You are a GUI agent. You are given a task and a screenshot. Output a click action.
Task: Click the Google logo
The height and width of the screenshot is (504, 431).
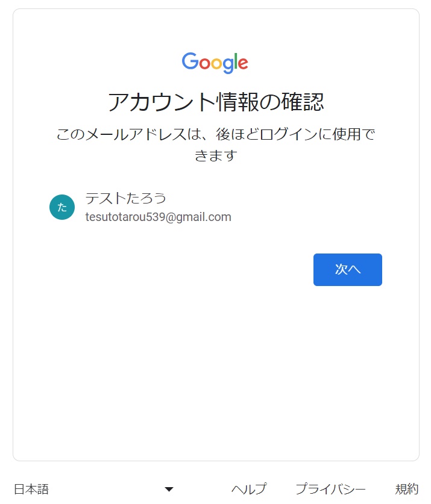pyautogui.click(x=215, y=63)
